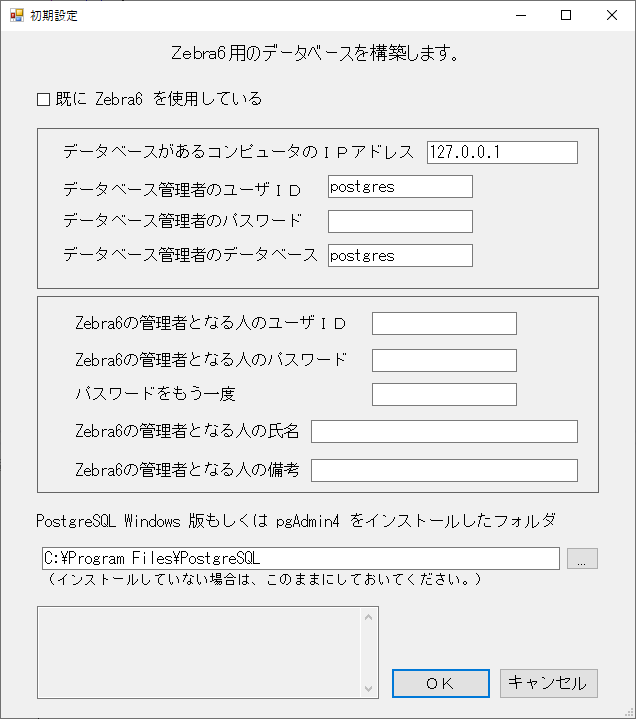Click the database admin password field
The height and width of the screenshot is (719, 636).
click(400, 221)
